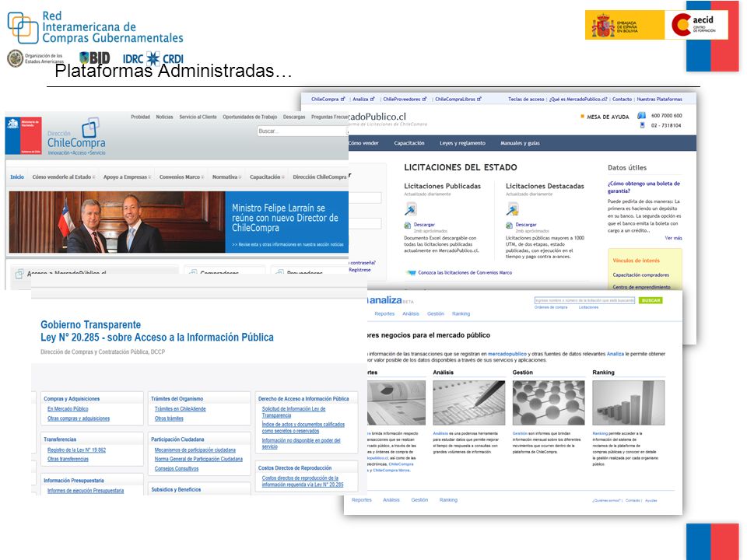747x560 pixels.
Task: Click the gavel icon under Licitaciones Publicadas
Action: pyautogui.click(x=410, y=209)
